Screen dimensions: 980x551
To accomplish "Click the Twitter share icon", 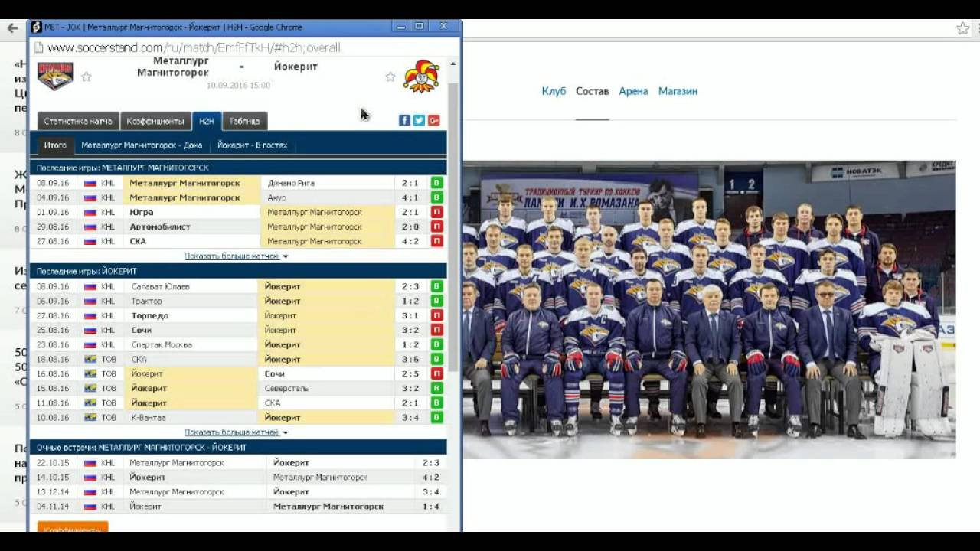I will pyautogui.click(x=419, y=120).
